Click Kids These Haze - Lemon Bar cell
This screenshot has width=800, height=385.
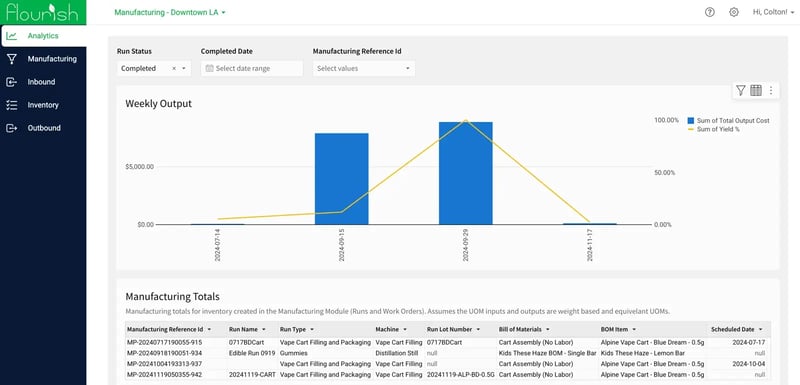tap(643, 353)
